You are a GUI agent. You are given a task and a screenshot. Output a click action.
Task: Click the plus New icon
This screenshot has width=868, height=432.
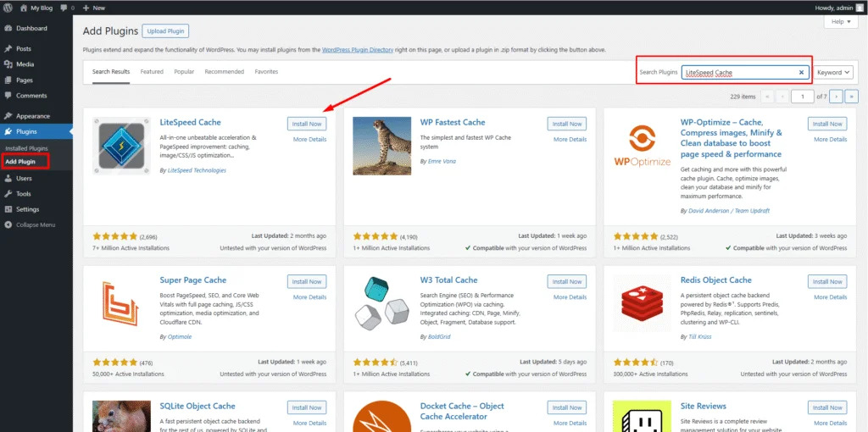(86, 8)
